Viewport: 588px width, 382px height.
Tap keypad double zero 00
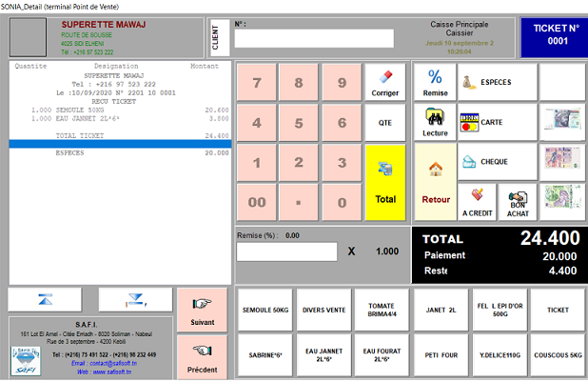click(x=257, y=202)
